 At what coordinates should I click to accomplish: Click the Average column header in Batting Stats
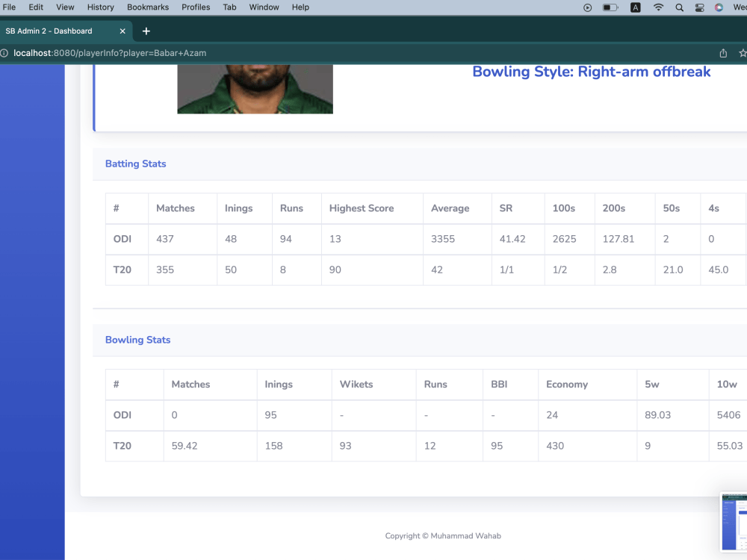(x=450, y=208)
